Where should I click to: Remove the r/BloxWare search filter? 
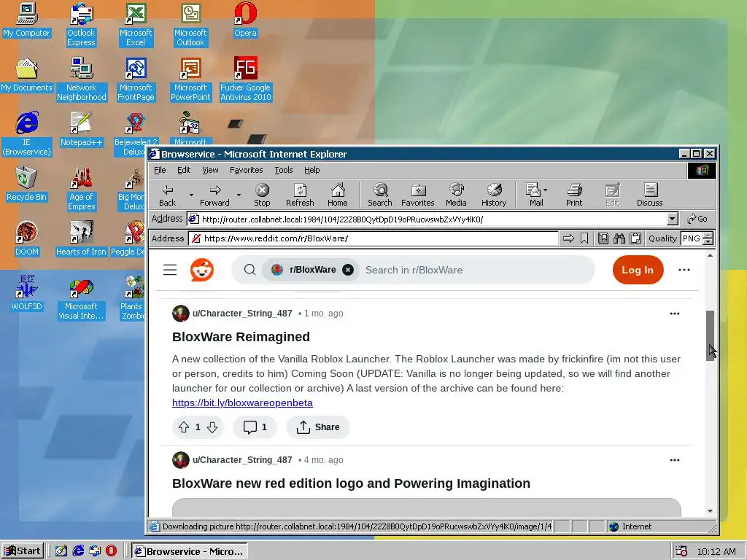point(348,270)
